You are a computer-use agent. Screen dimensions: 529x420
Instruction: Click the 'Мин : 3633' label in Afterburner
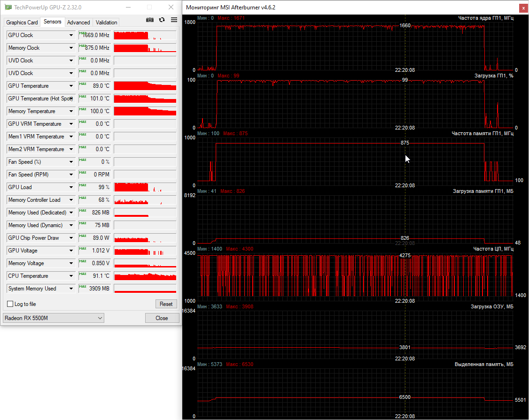(210, 306)
